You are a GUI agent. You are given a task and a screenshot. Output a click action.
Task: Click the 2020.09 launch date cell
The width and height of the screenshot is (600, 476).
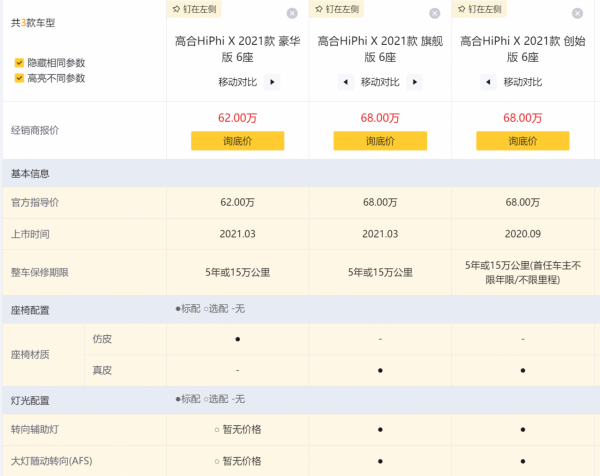(x=523, y=234)
